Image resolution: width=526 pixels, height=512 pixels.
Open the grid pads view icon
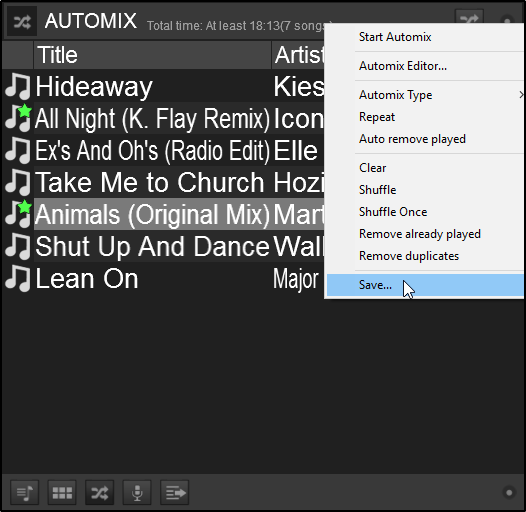(x=62, y=493)
